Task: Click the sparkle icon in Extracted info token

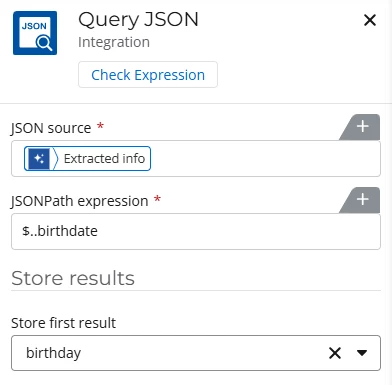Action: click(39, 159)
